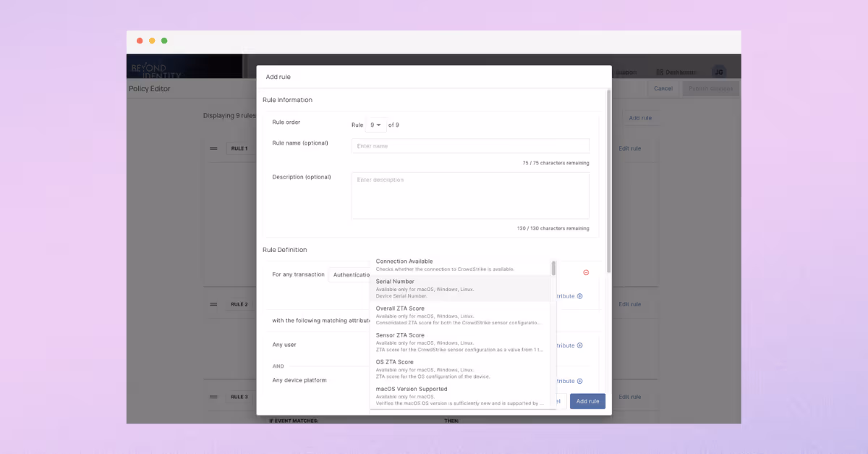Image resolution: width=868 pixels, height=454 pixels.
Task: Click the RULE 3 label badge
Action: 239,397
